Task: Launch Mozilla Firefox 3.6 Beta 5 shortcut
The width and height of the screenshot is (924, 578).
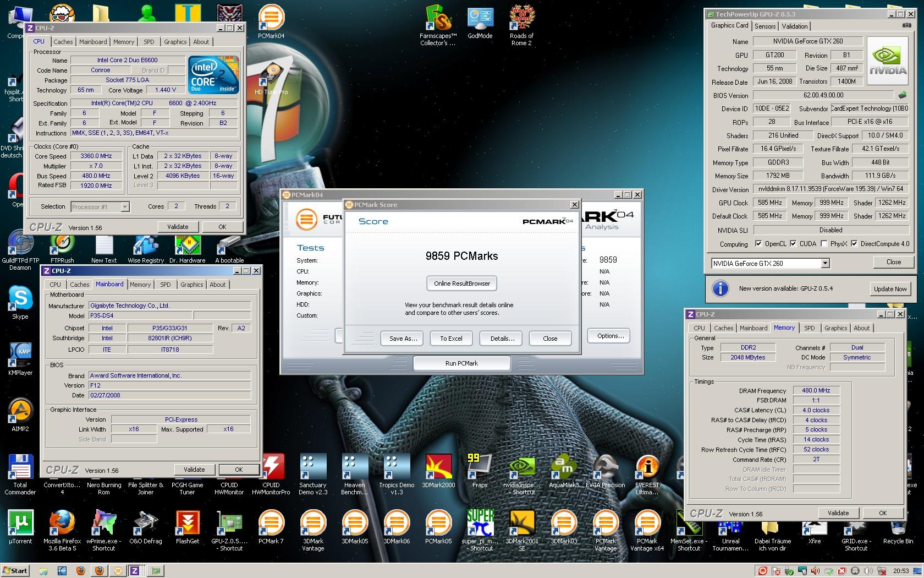Action: (62, 530)
